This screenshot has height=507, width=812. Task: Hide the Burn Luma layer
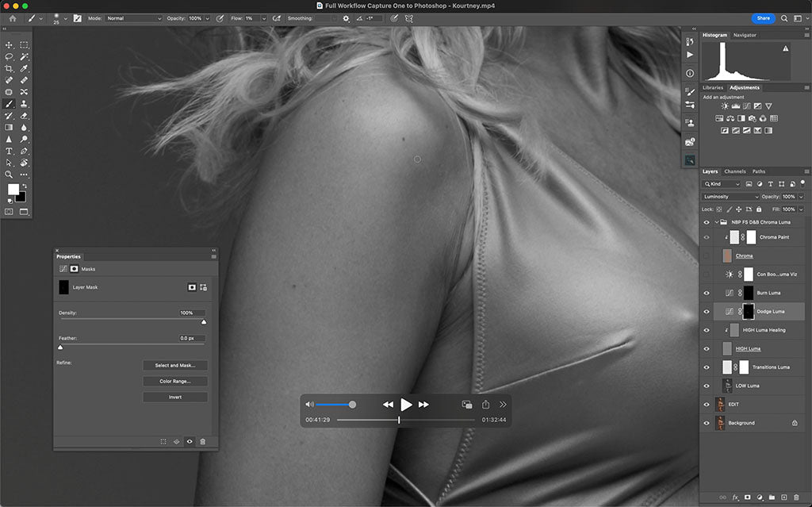tap(707, 292)
